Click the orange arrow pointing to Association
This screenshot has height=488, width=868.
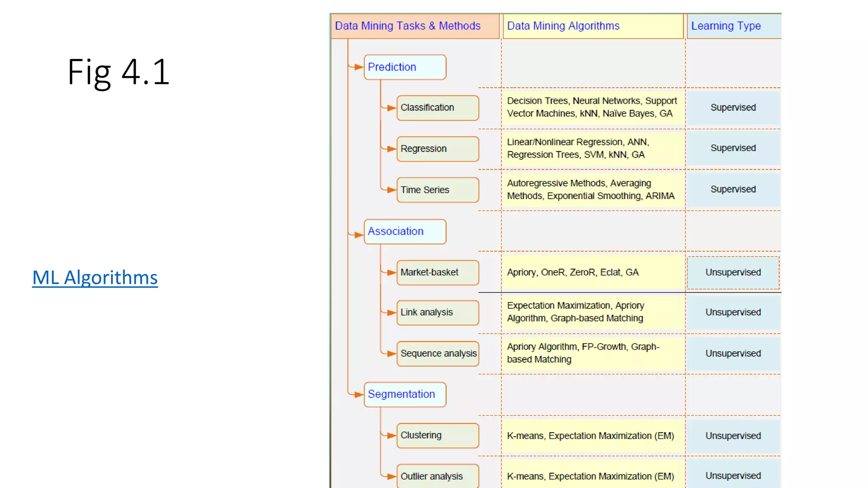[x=359, y=235]
